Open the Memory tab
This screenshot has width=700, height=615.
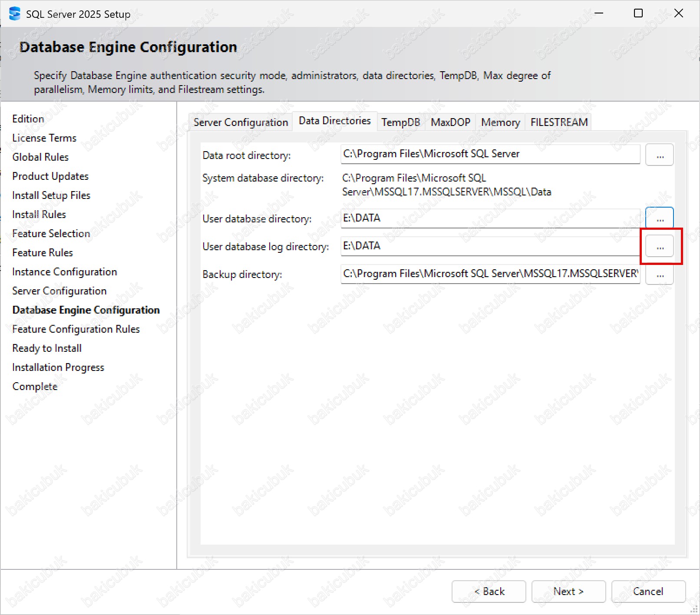[500, 122]
